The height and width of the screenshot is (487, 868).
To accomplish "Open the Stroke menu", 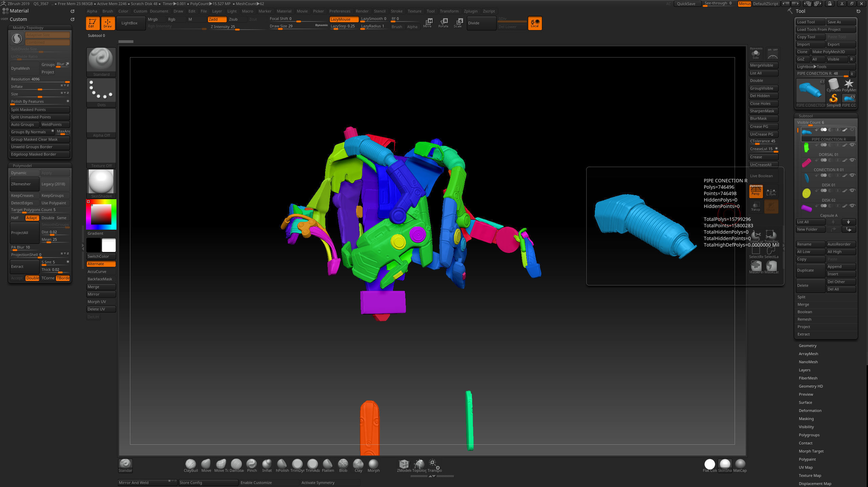I will 396,11.
